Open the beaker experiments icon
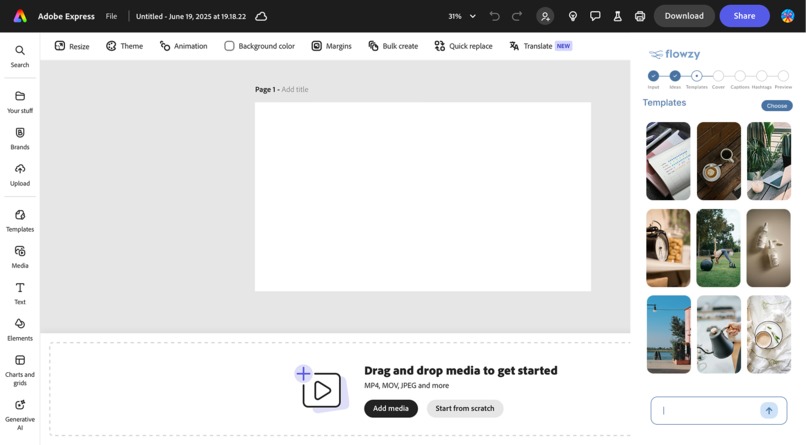806x445 pixels. (x=617, y=16)
